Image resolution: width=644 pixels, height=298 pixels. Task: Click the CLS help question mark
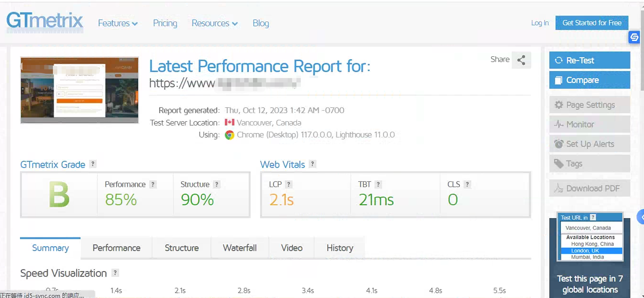467,184
